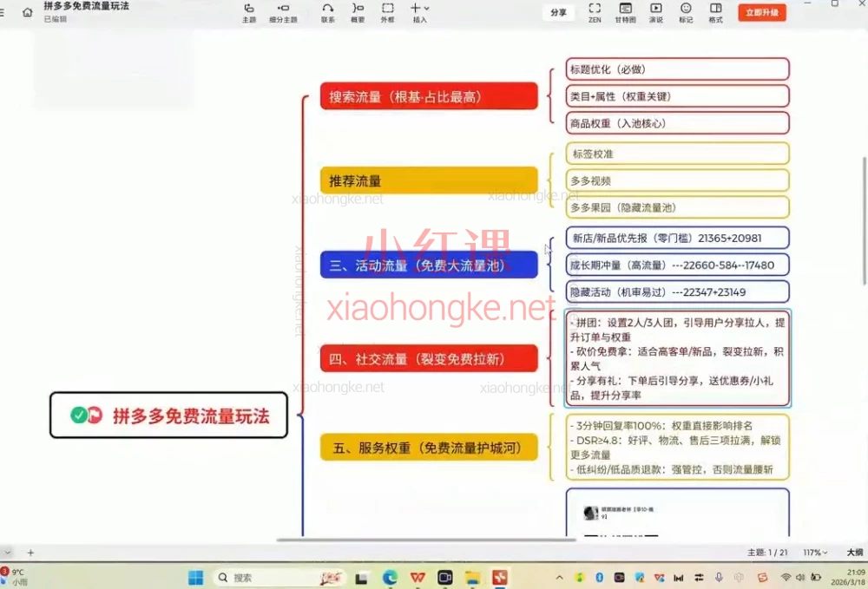The width and height of the screenshot is (868, 589).
Task: Select the 3分钟回复率100% service note box
Action: (x=678, y=447)
